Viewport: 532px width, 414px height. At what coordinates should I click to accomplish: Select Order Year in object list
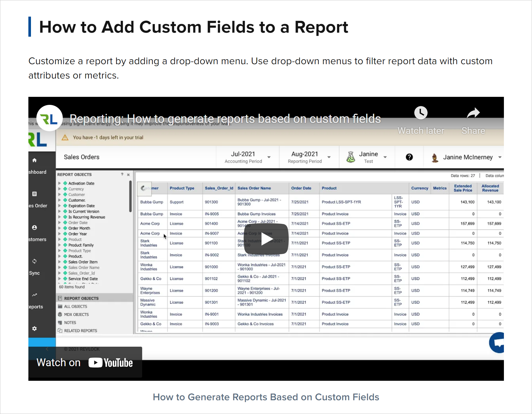[x=77, y=234]
